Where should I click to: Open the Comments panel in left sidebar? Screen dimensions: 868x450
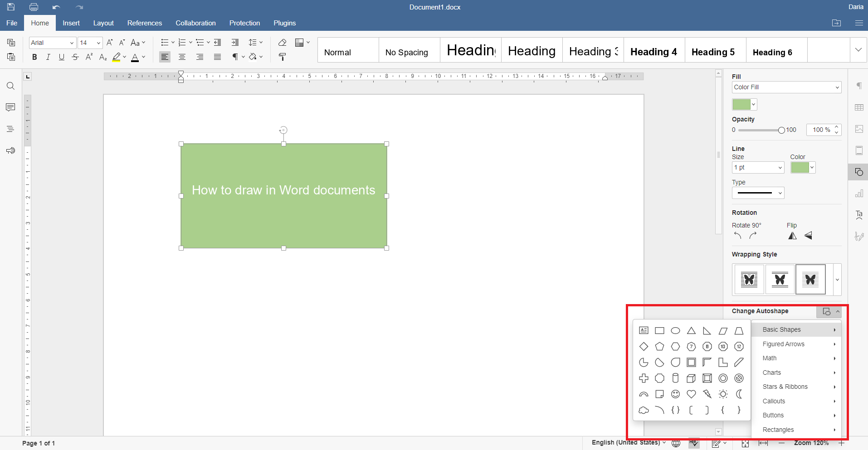click(10, 107)
